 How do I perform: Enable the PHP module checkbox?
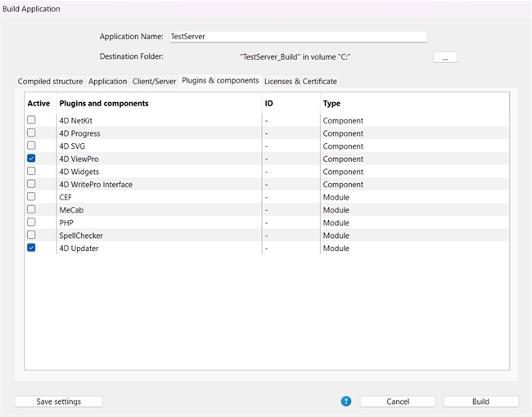31,222
